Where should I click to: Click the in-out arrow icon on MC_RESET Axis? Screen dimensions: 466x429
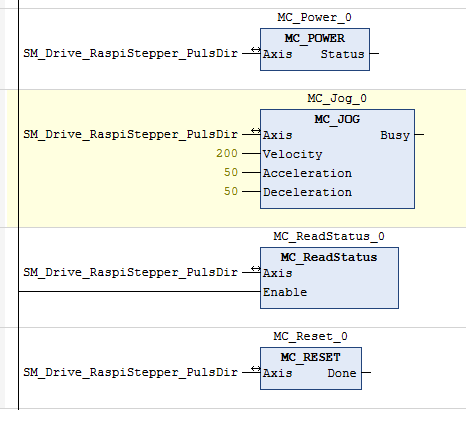point(256,369)
